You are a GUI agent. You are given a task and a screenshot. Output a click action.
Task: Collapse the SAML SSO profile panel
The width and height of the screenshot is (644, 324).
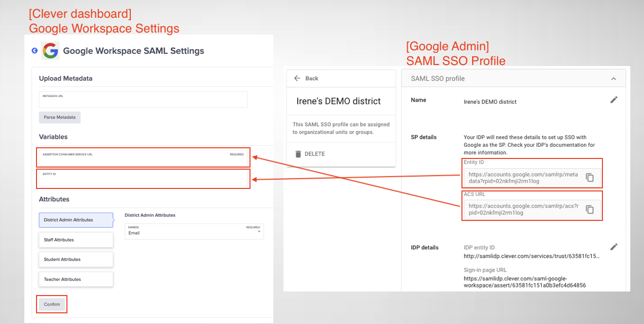pos(613,78)
